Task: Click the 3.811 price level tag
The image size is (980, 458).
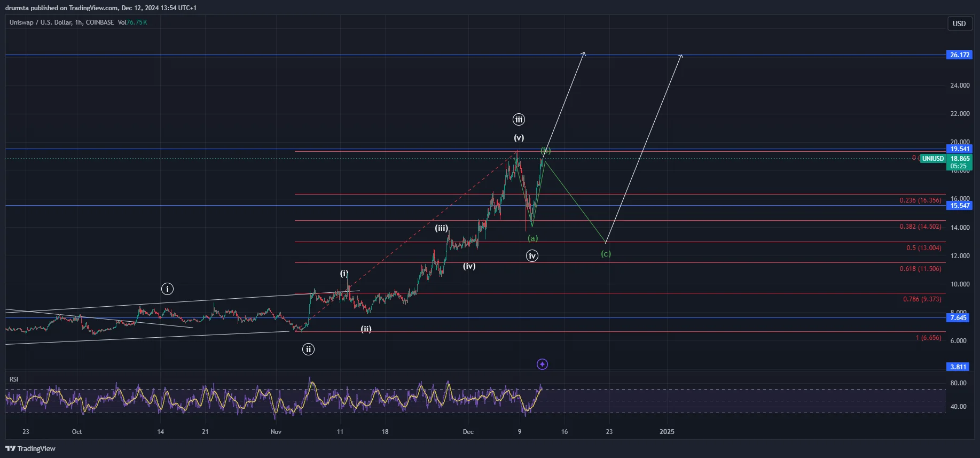Action: click(x=958, y=367)
